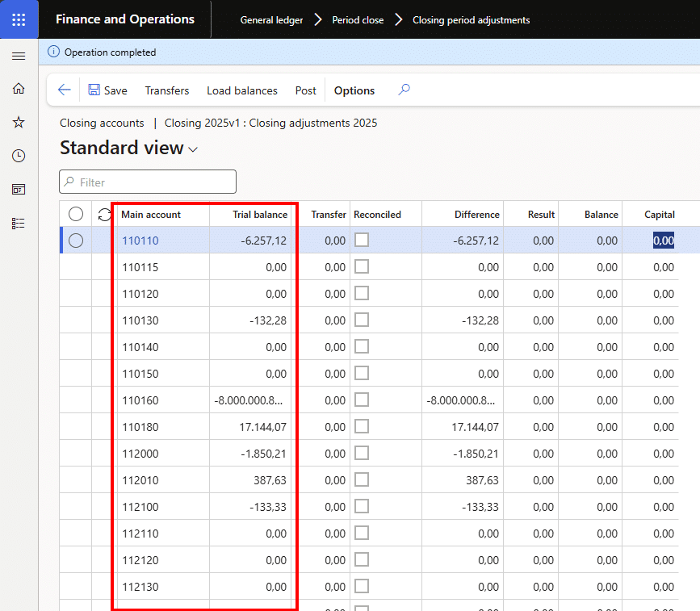The width and height of the screenshot is (700, 611).
Task: Save the closing sheet
Action: pyautogui.click(x=107, y=90)
